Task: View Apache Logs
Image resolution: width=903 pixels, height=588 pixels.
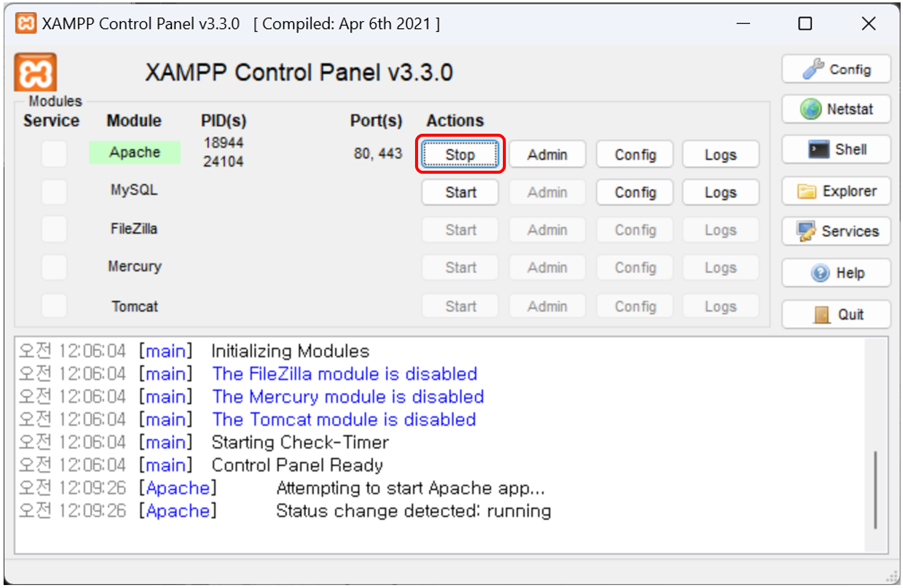Action: [x=720, y=155]
